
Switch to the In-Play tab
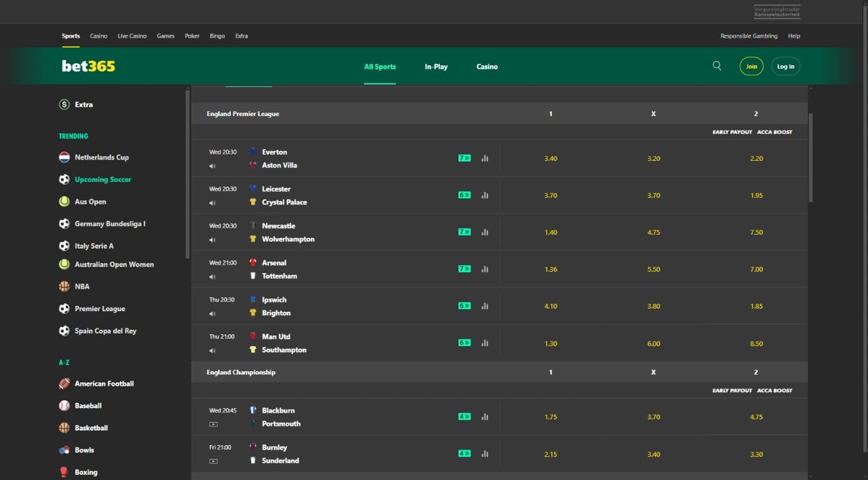[x=435, y=66]
